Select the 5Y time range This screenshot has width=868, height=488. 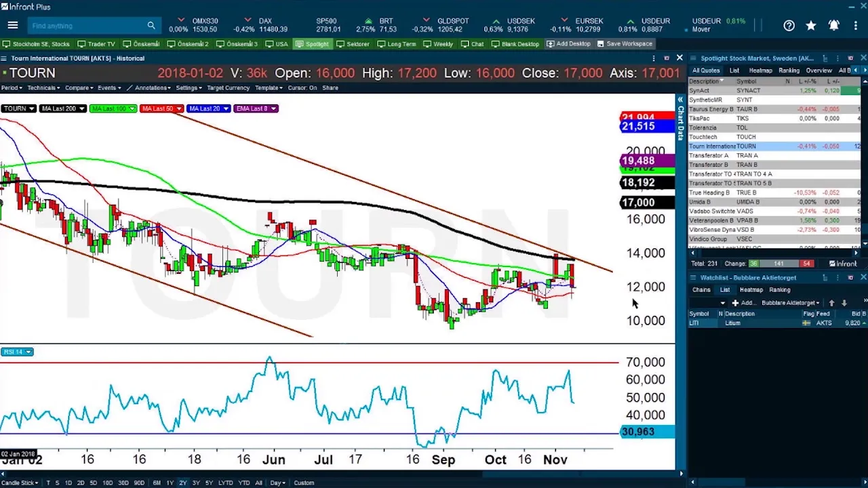[x=209, y=483]
